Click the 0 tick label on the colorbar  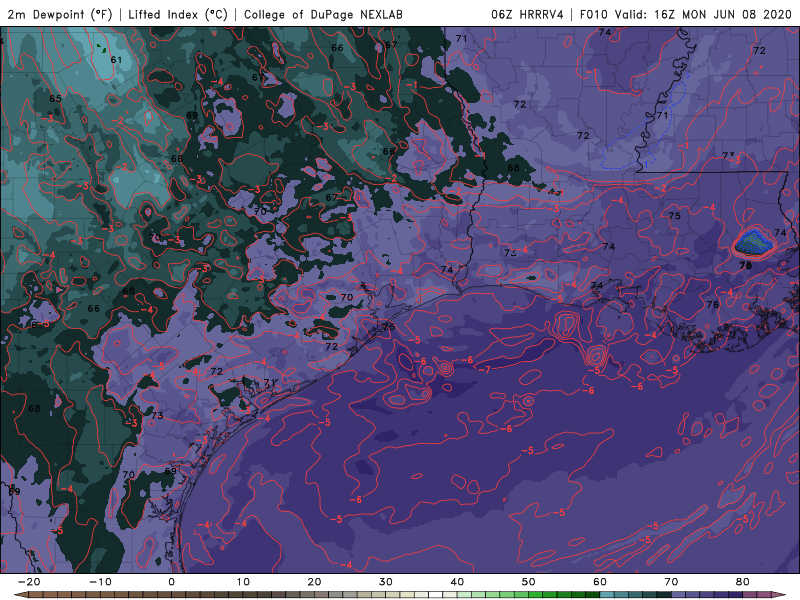[x=171, y=582]
